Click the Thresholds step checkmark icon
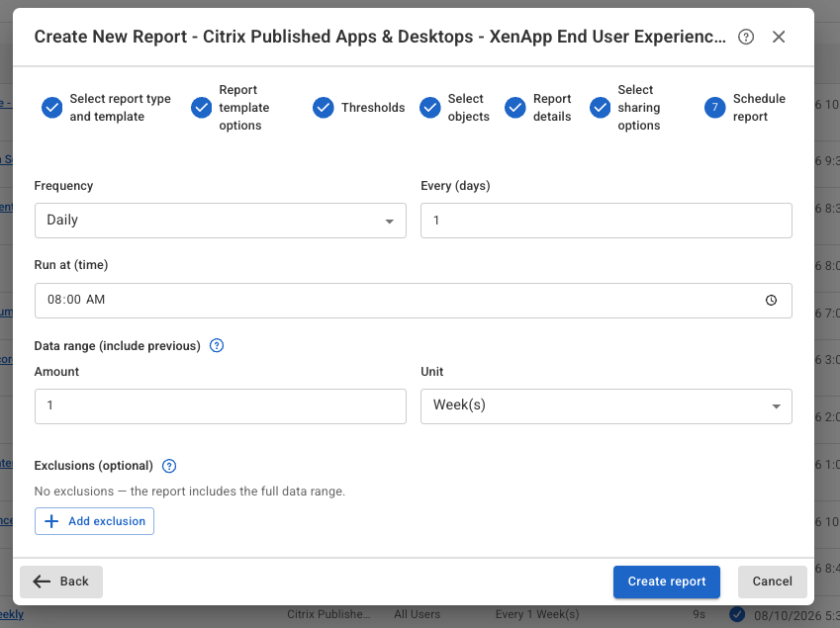 pyautogui.click(x=323, y=108)
